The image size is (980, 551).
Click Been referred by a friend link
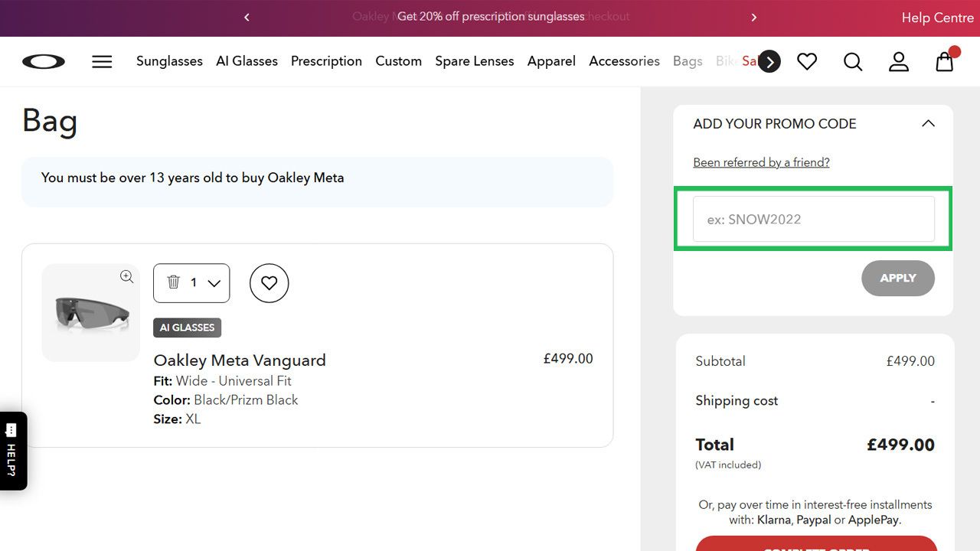click(x=761, y=162)
